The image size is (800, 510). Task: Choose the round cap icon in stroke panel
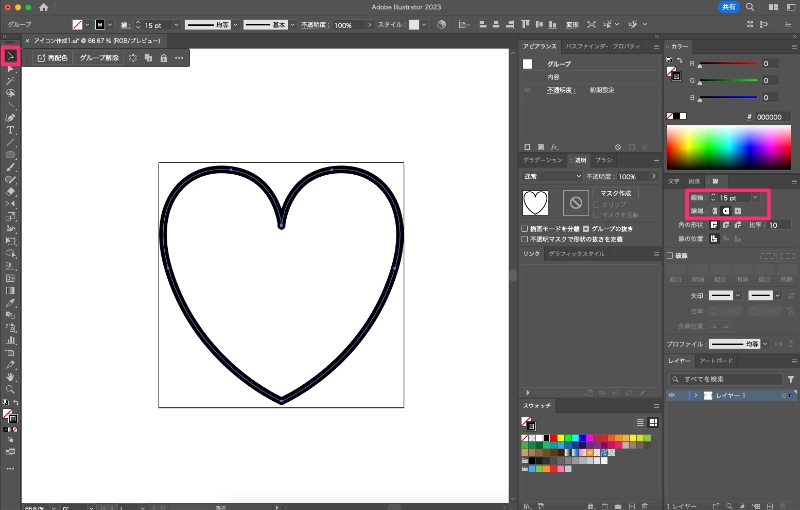[726, 211]
